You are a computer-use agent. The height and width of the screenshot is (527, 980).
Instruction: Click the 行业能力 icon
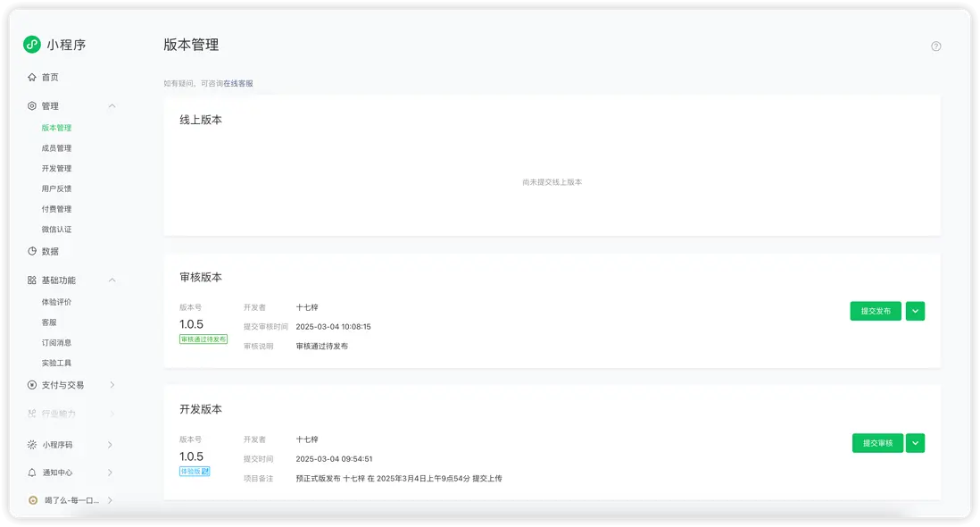point(32,414)
